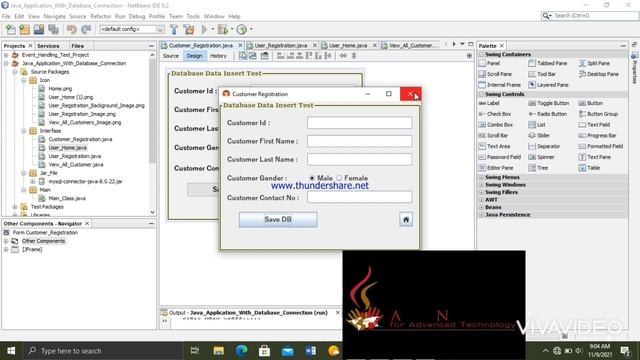Click the Clean and Build Project icon
The width and height of the screenshot is (640, 360).
(x=189, y=29)
